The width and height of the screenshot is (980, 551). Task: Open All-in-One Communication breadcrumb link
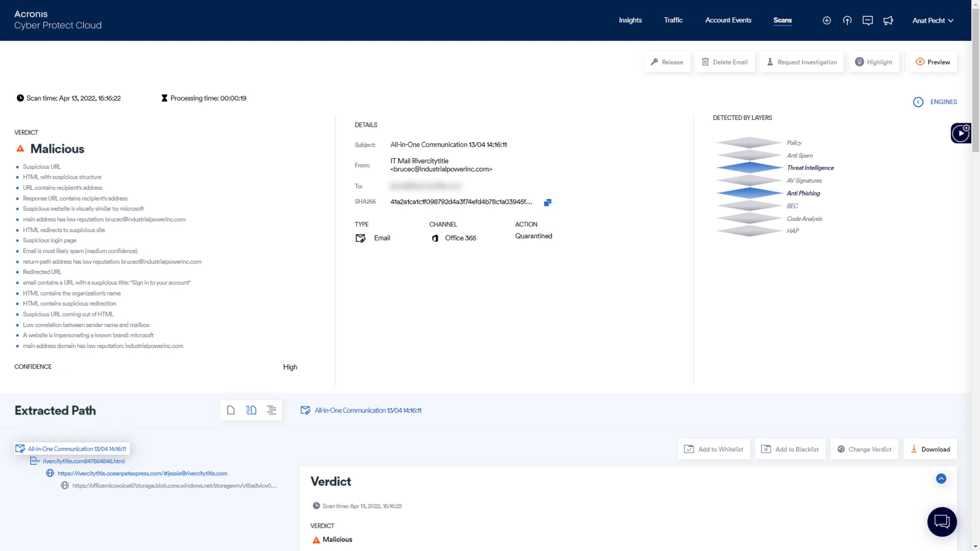(x=361, y=410)
